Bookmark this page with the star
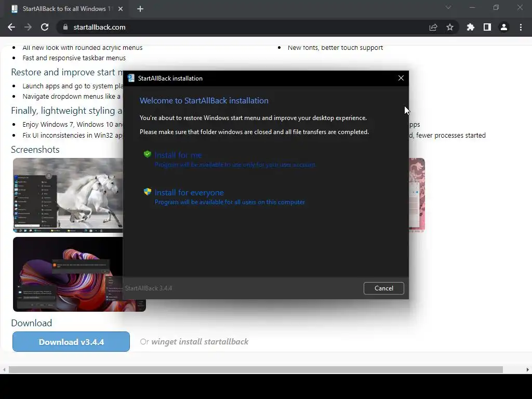532x399 pixels. (x=450, y=27)
